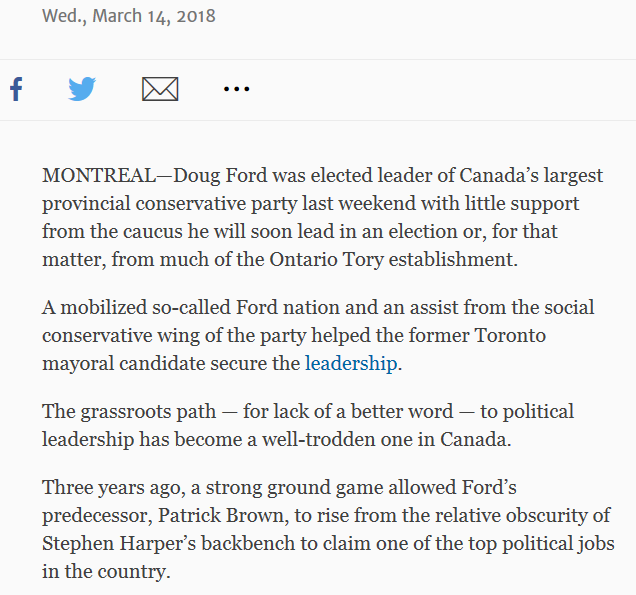Viewport: 636px width, 595px height.
Task: Click the MONTREAL dateline word
Action: (99, 176)
